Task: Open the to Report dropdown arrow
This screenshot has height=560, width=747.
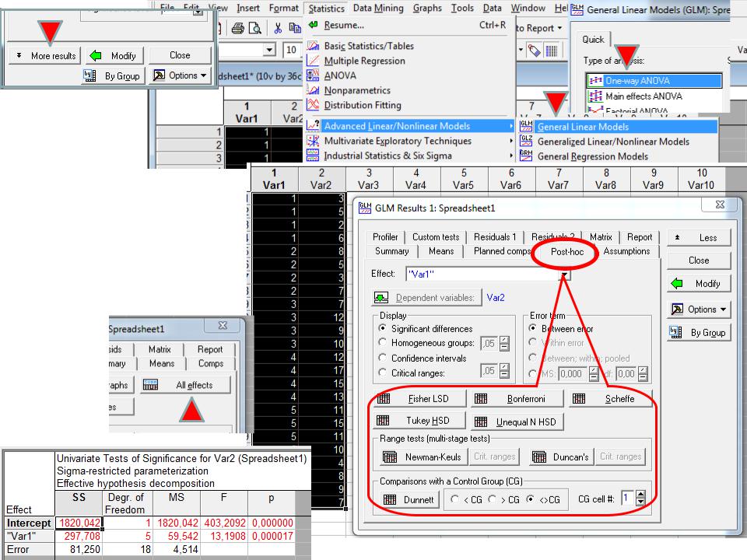Action: click(x=559, y=28)
